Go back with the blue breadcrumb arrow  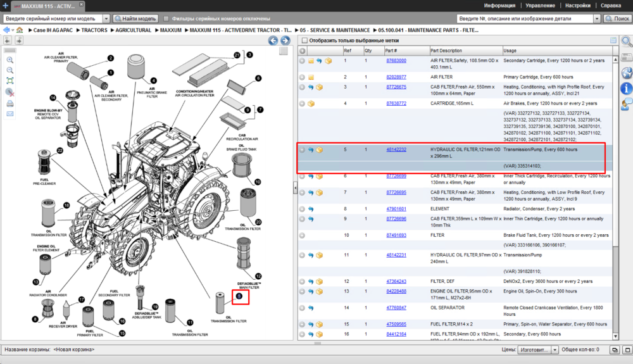(x=6, y=30)
